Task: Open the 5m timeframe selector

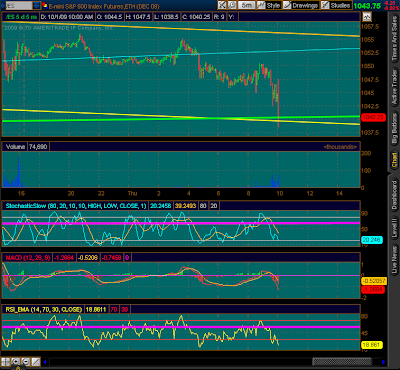Action: coord(247,5)
